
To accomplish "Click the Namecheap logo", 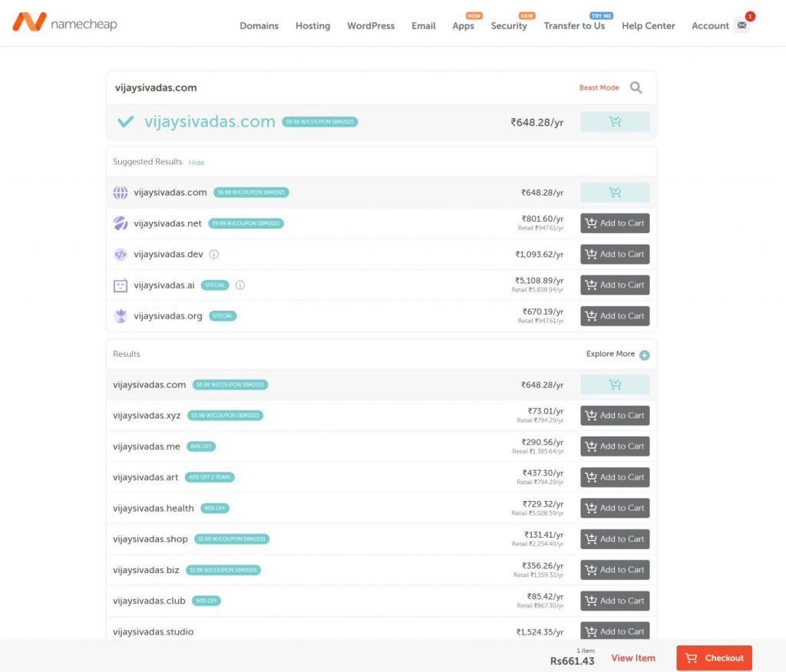I will click(x=64, y=22).
